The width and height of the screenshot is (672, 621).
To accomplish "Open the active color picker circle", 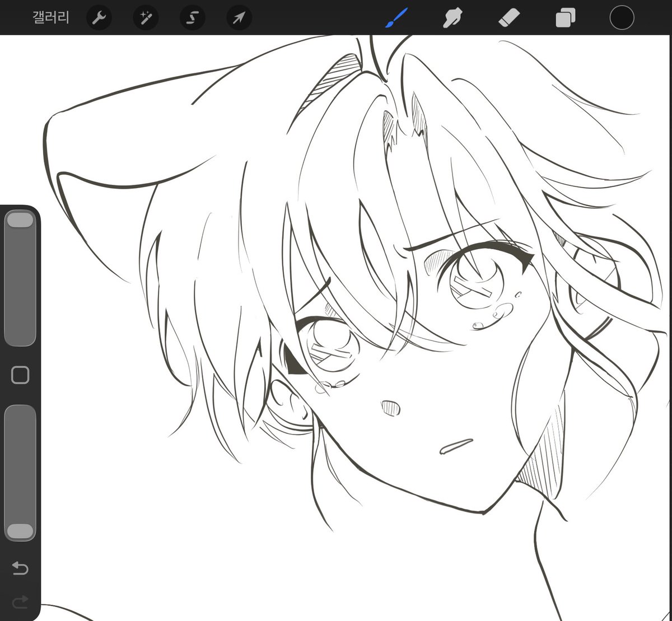I will coord(622,18).
